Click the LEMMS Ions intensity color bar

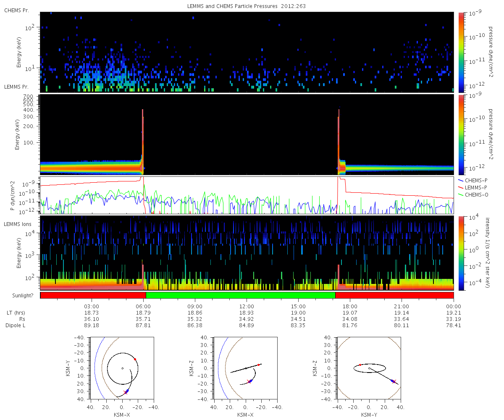click(462, 253)
